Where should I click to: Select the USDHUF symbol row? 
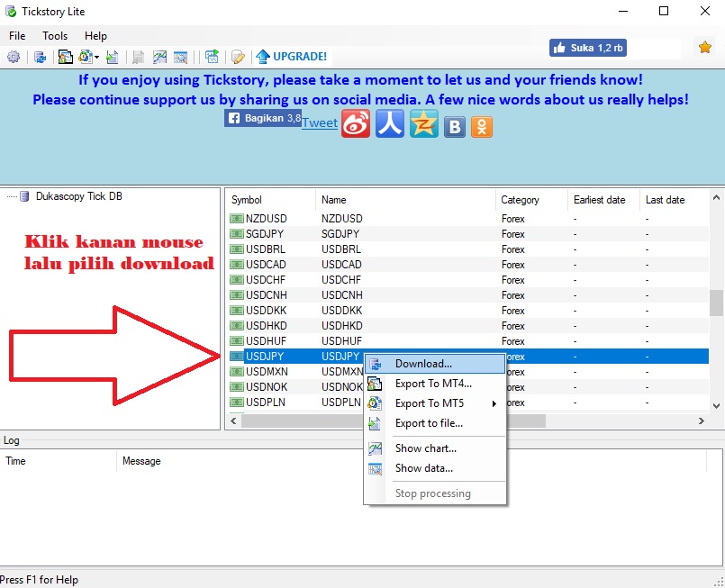pos(468,340)
